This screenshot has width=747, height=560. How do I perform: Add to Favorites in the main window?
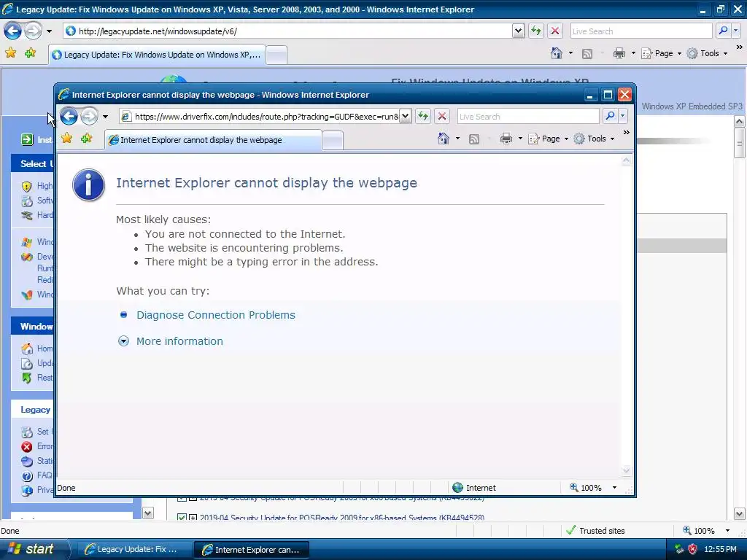pos(30,52)
